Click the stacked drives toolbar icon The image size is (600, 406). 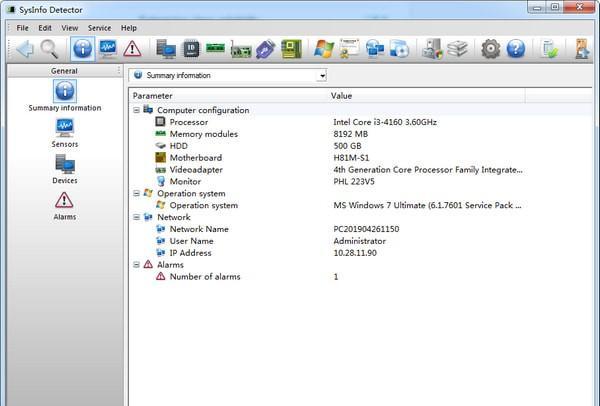[458, 49]
